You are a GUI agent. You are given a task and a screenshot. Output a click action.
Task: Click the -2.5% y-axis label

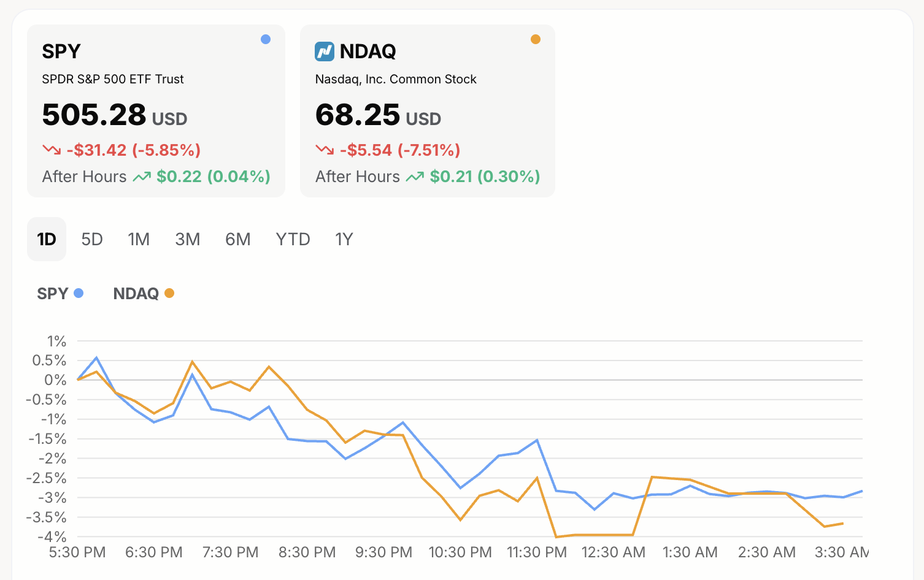point(46,478)
